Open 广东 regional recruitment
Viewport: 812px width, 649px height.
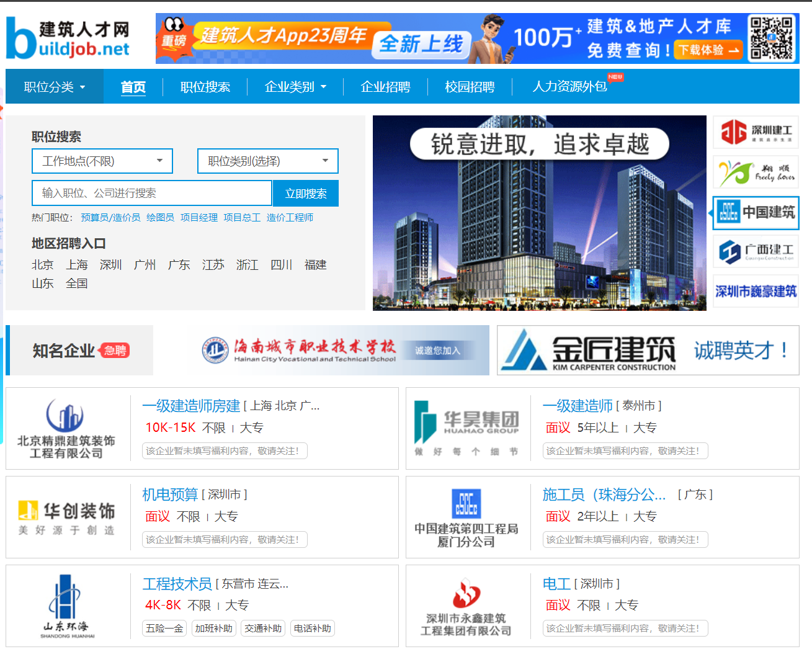coord(179,265)
